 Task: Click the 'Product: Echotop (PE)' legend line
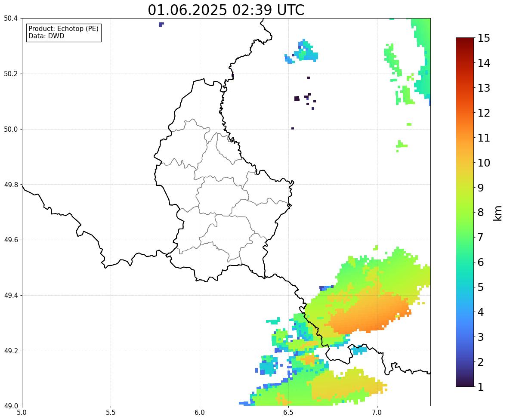click(x=63, y=28)
